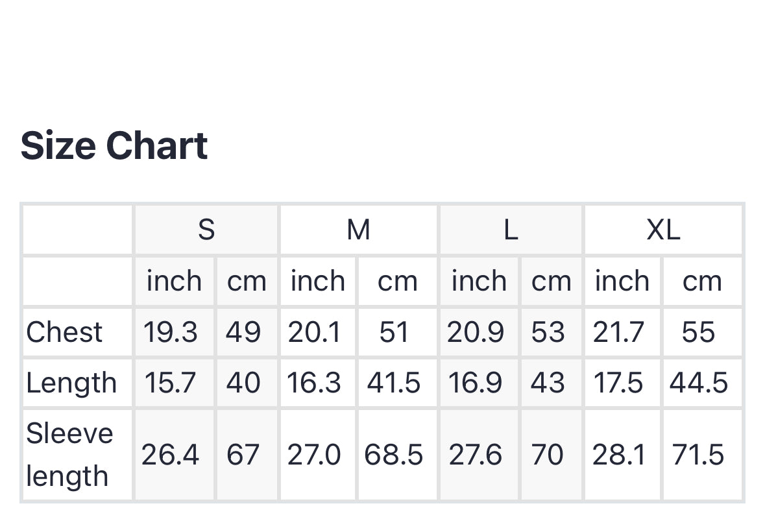Viewport: 765px width, 532px height.
Task: Click the 19.3 chest inch value
Action: pyautogui.click(x=170, y=332)
